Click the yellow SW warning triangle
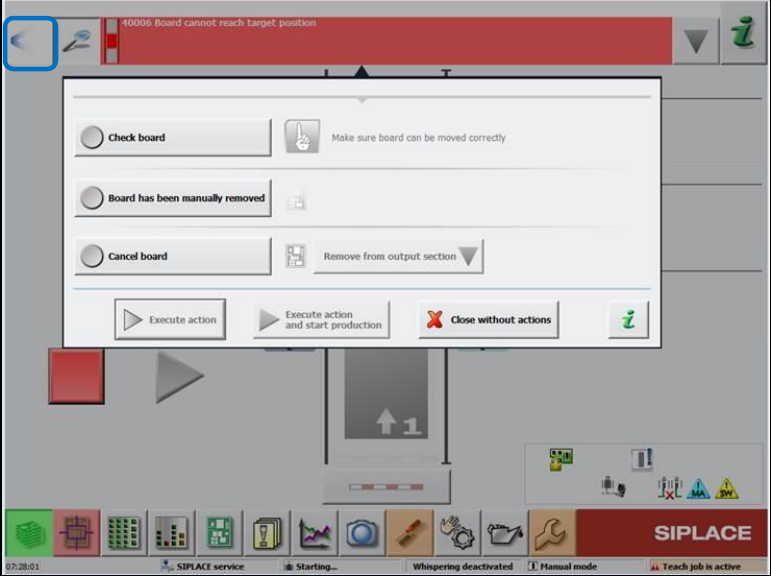The image size is (771, 576). click(727, 488)
